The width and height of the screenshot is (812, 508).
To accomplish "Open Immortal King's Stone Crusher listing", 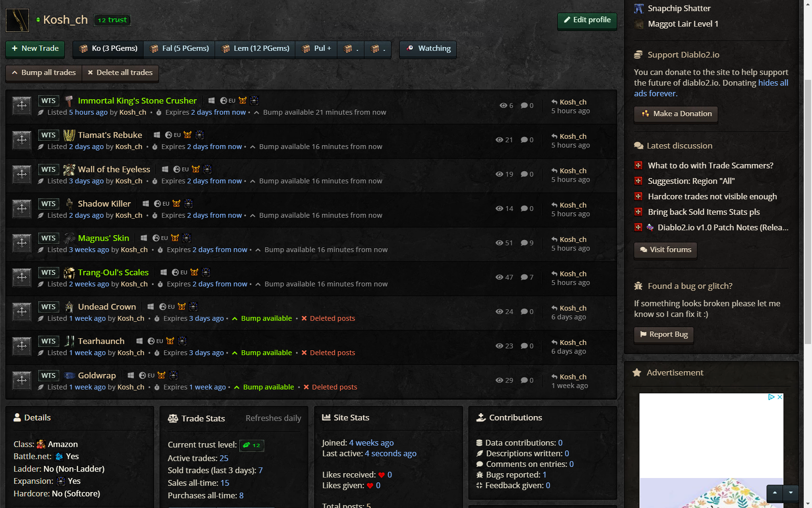I will pyautogui.click(x=137, y=101).
